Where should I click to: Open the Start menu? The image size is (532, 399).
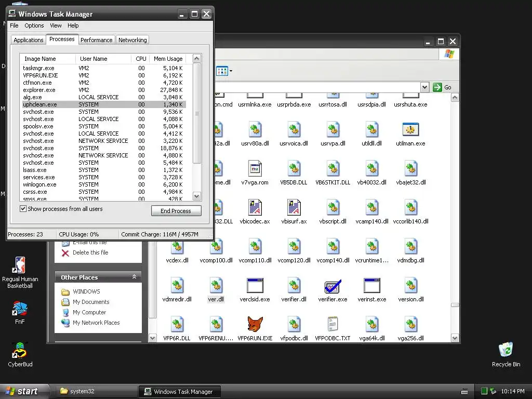pos(24,391)
